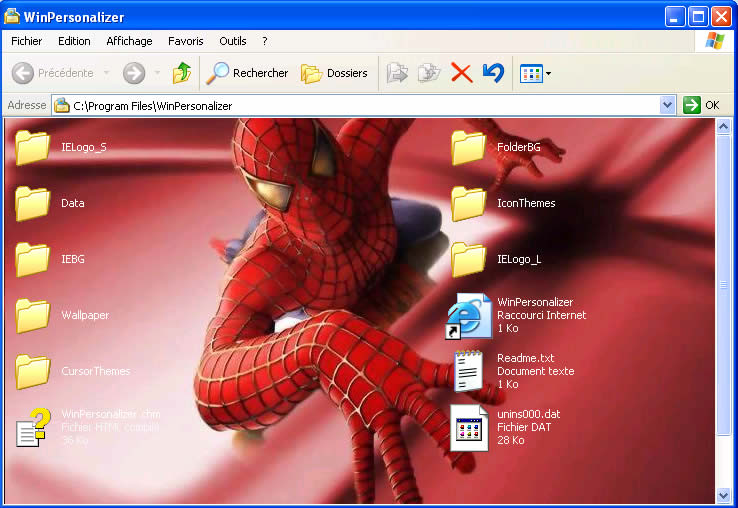This screenshot has width=738, height=508.
Task: Click the WinPersonalizer title bar icon
Action: (x=12, y=16)
